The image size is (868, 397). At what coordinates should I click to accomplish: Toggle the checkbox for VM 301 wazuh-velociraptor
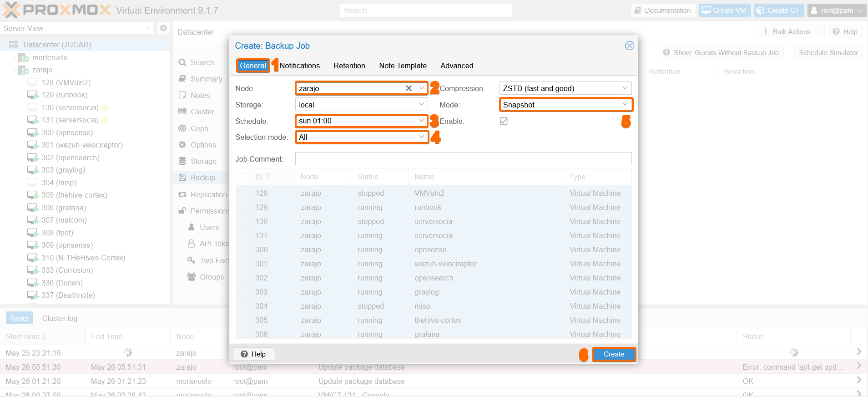(x=243, y=264)
